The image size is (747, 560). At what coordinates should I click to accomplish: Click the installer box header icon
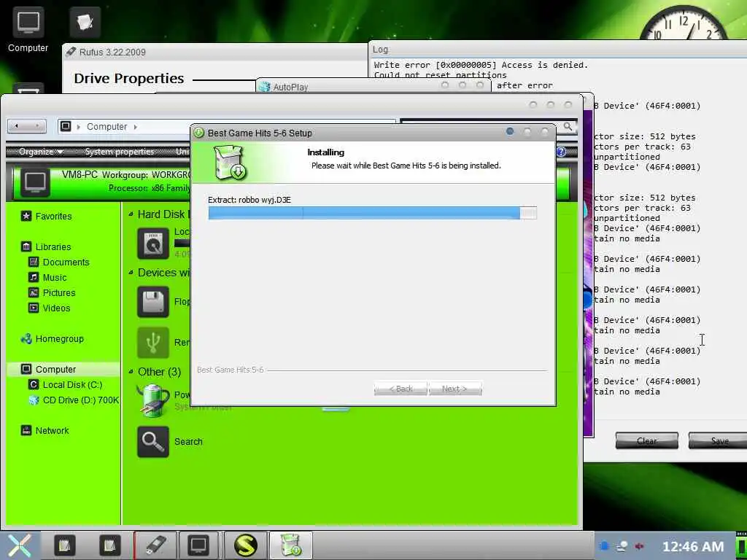pos(230,163)
